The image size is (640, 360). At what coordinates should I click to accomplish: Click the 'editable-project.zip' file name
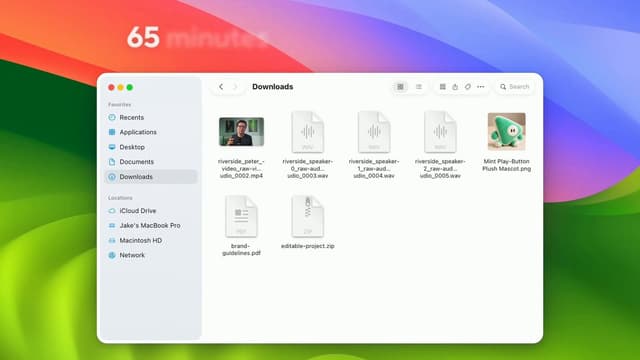(x=307, y=246)
